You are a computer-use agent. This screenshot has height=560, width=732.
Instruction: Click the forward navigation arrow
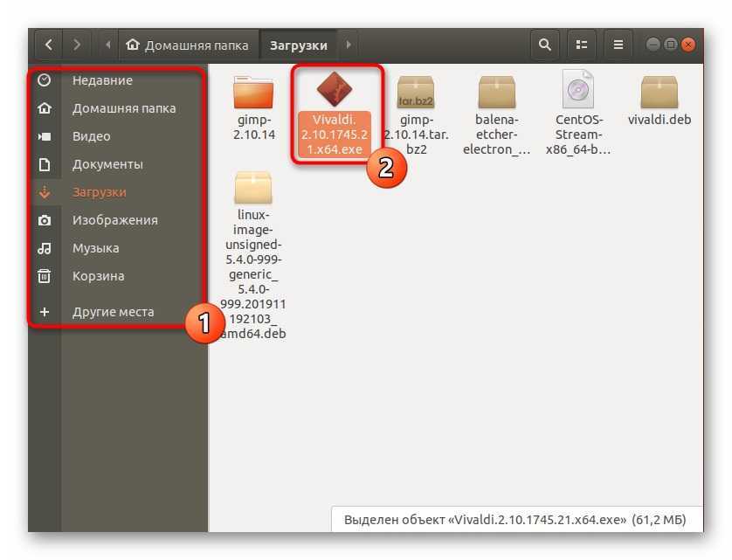point(78,45)
